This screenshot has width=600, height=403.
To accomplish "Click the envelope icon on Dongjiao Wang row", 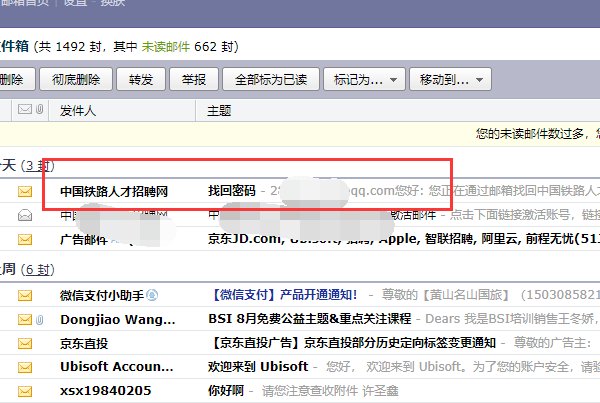I will coord(25,319).
